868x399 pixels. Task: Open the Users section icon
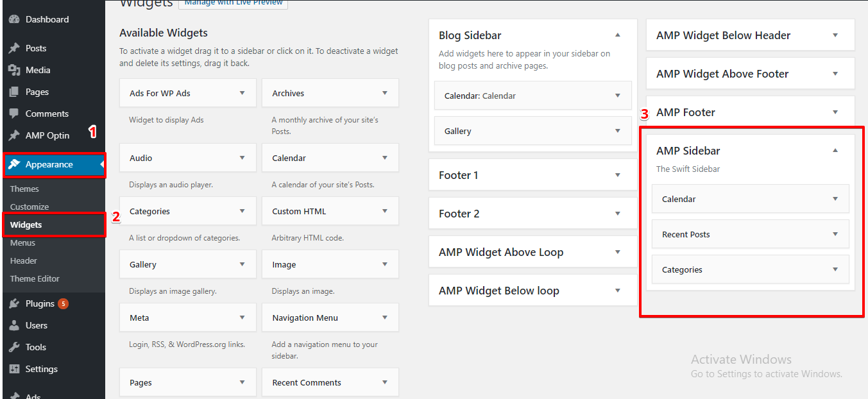click(x=15, y=325)
